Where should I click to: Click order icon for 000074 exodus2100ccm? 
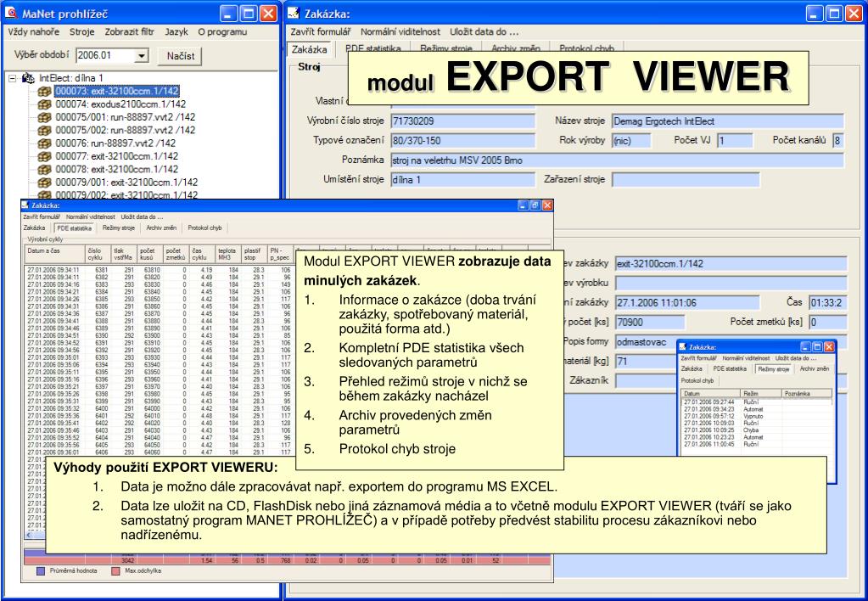(x=45, y=104)
